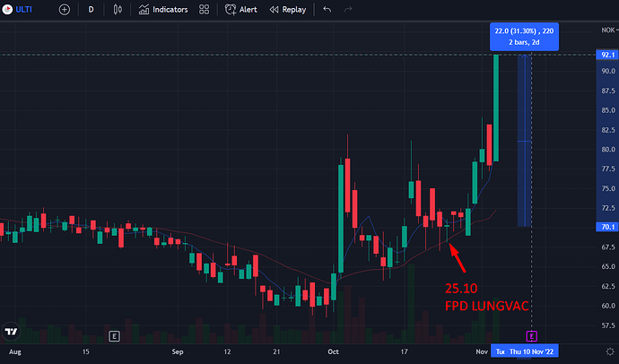Viewport: 619px width, 364px height.
Task: Click the Nov label on time axis
Action: tap(482, 351)
